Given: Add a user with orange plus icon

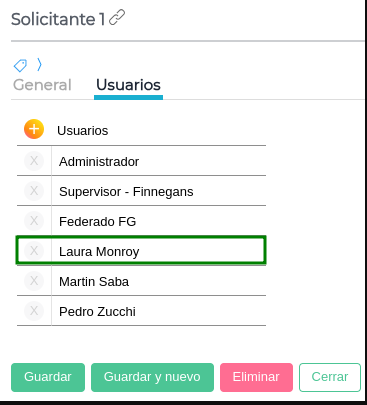Looking at the screenshot, I should pos(34,129).
